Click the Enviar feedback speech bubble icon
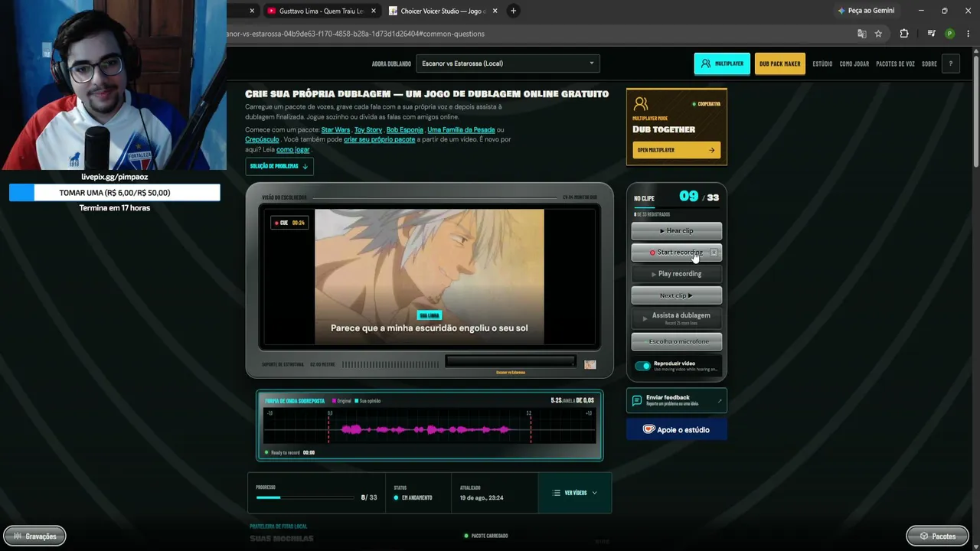 tap(637, 400)
